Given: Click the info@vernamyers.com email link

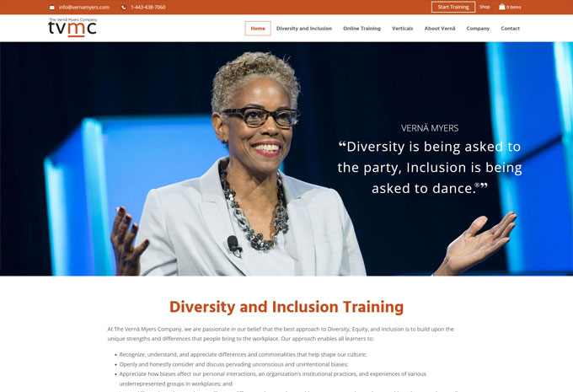Looking at the screenshot, I should [84, 8].
